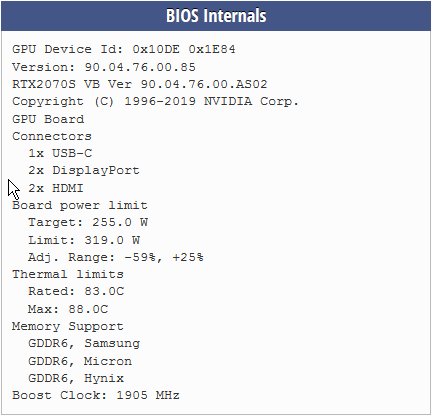This screenshot has width=432, height=416.
Task: Click the 2x DisplayPort entry
Action: click(x=84, y=171)
